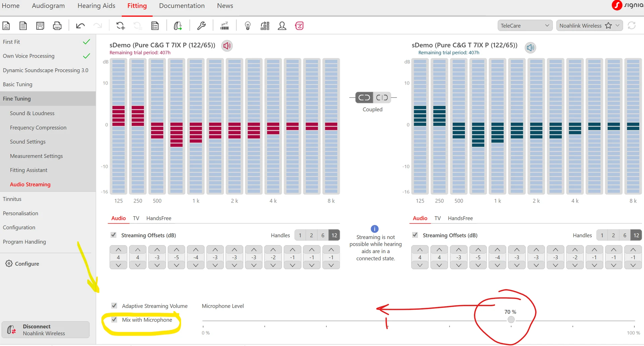Click Disconnect Noahlink Wireless button

pyautogui.click(x=46, y=330)
